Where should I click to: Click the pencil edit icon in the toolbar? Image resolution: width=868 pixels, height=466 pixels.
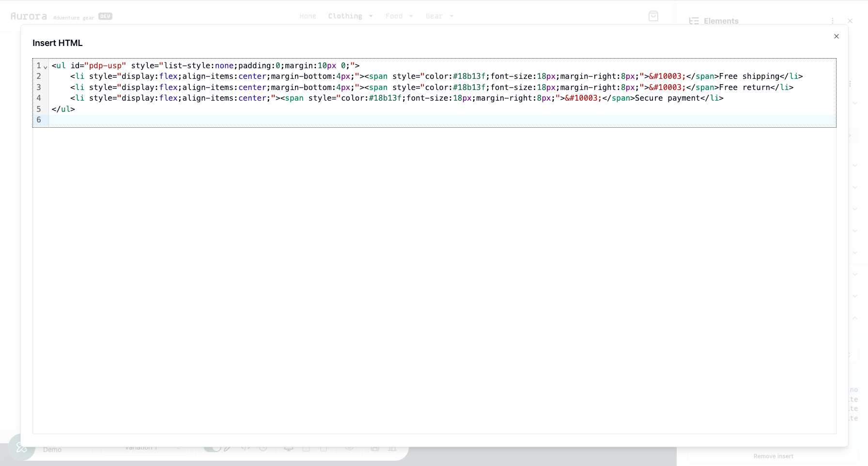click(x=227, y=449)
